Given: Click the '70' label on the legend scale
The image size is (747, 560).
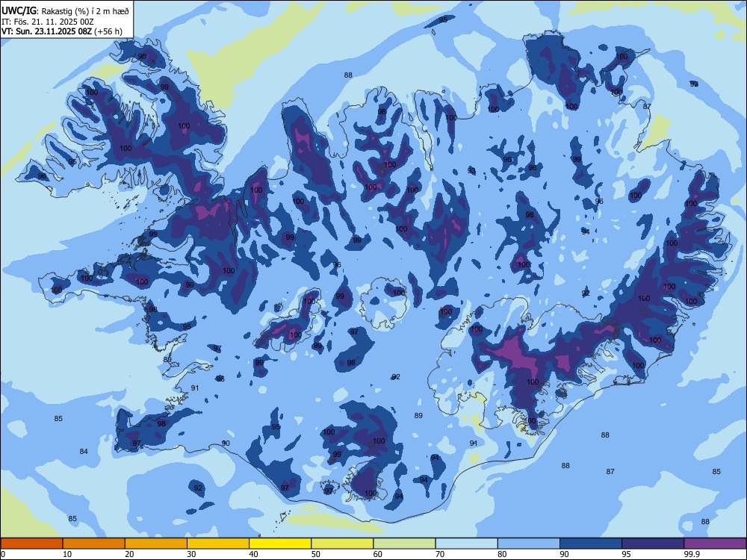Looking at the screenshot, I should (x=440, y=554).
